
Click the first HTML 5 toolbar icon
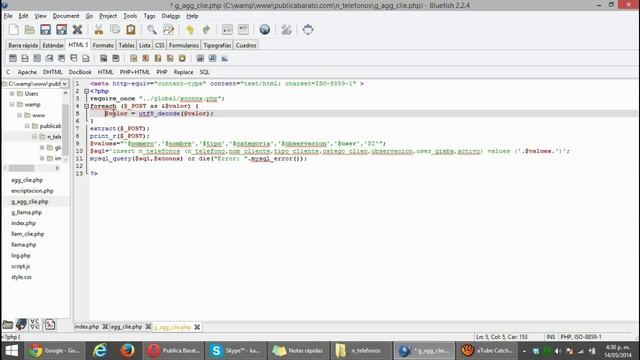[x=13, y=58]
